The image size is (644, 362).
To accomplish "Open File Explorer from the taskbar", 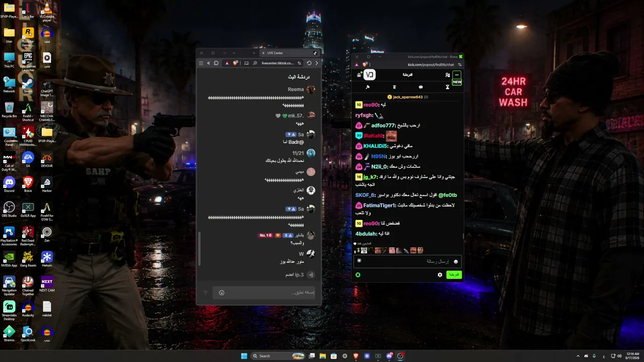I will [323, 356].
